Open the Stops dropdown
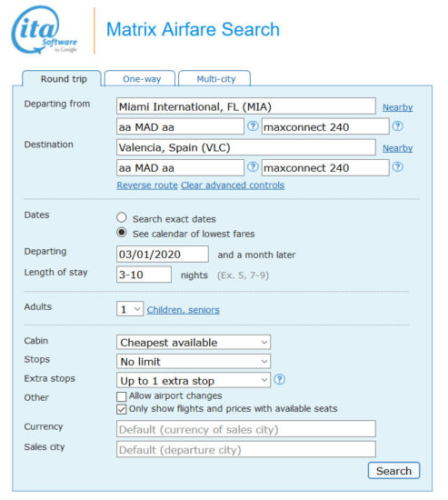448x500 pixels. coord(194,362)
